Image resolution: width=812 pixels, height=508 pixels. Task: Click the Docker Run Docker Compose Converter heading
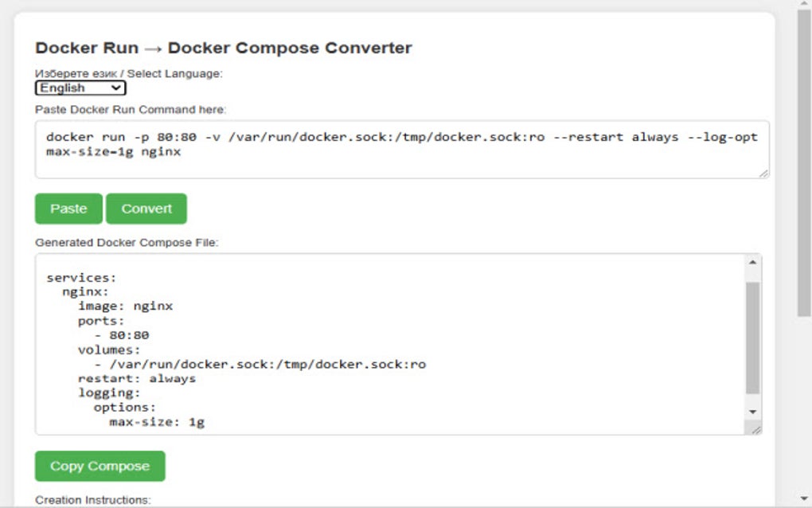point(223,48)
